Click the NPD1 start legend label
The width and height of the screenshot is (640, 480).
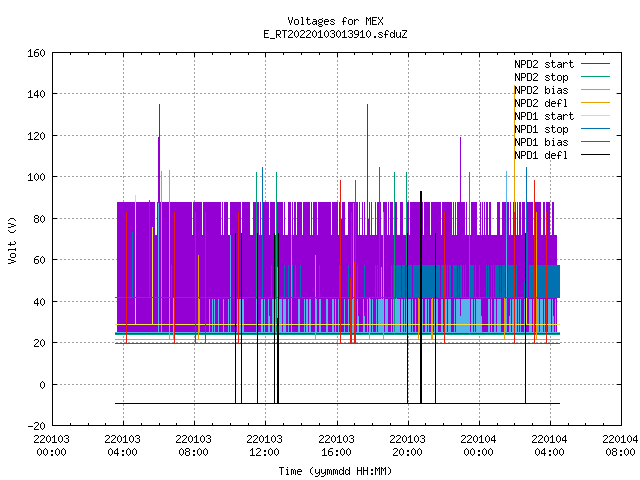point(544,116)
